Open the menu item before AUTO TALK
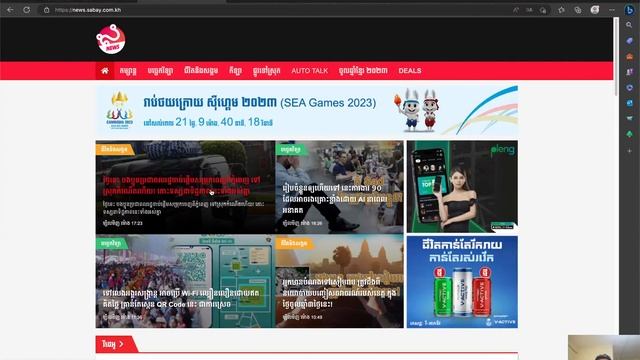Screen dimensions: 640x360 tap(267, 71)
